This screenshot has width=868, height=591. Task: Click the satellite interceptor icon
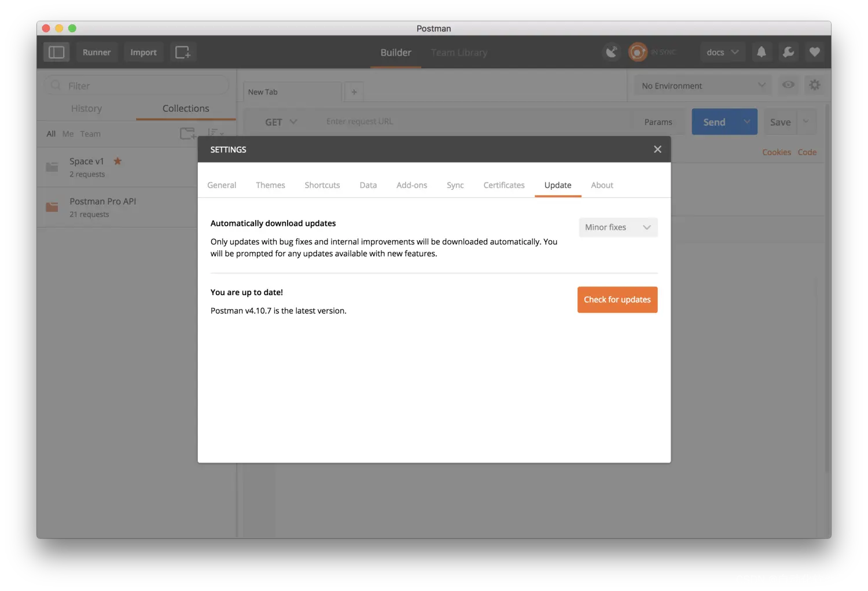point(612,52)
